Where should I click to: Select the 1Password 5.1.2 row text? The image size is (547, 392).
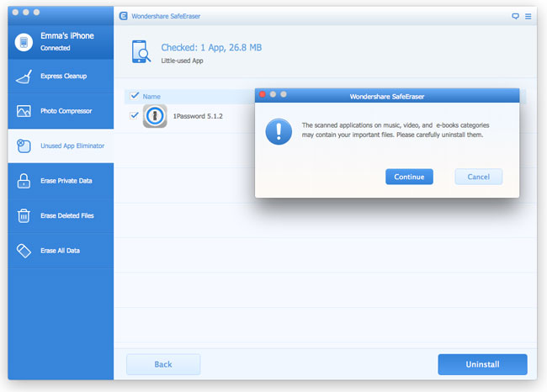point(198,116)
